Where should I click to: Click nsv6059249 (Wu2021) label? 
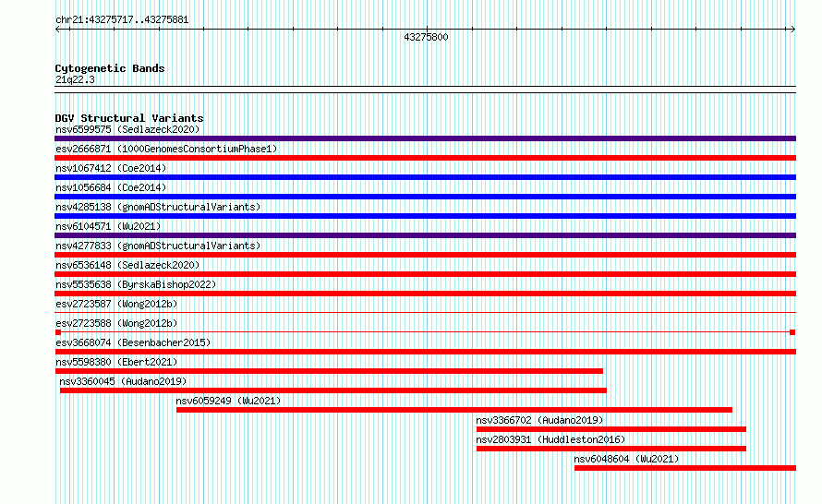228,401
